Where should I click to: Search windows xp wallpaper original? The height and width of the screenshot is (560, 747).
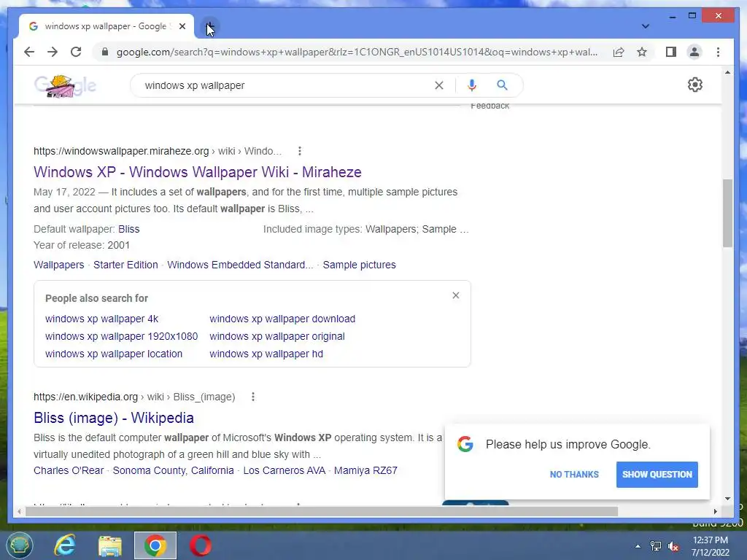coord(277,336)
